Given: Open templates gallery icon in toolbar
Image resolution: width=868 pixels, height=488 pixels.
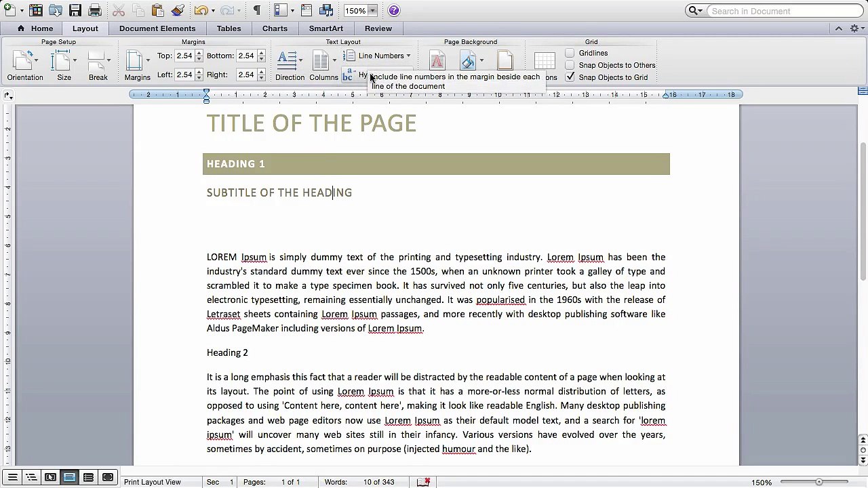Looking at the screenshot, I should [36, 10].
